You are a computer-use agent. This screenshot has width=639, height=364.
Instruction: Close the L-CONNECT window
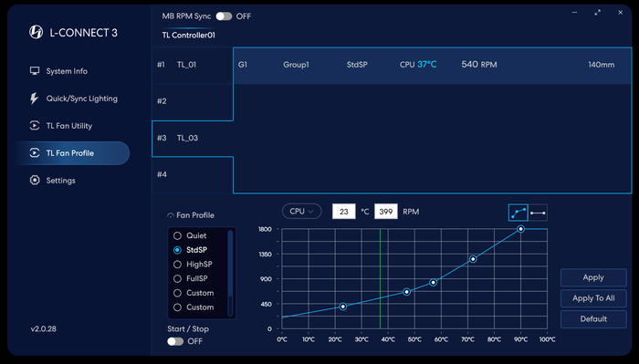(x=620, y=13)
